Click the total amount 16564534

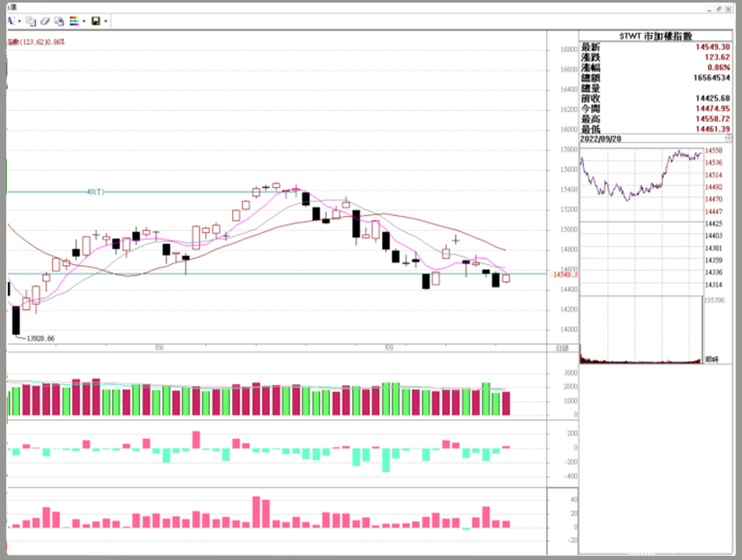pyautogui.click(x=711, y=78)
